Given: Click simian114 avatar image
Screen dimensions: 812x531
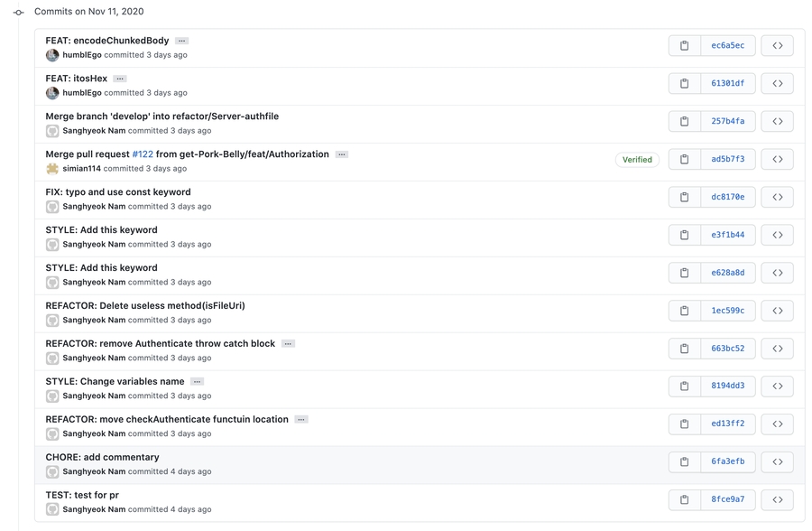Looking at the screenshot, I should (52, 169).
